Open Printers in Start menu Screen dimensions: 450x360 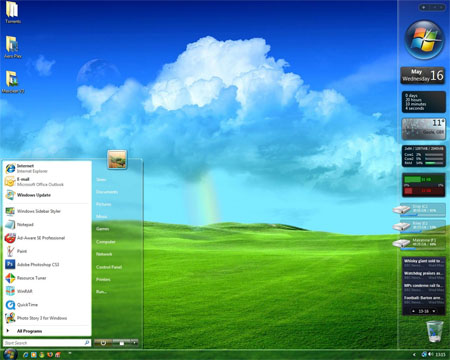[x=103, y=279]
